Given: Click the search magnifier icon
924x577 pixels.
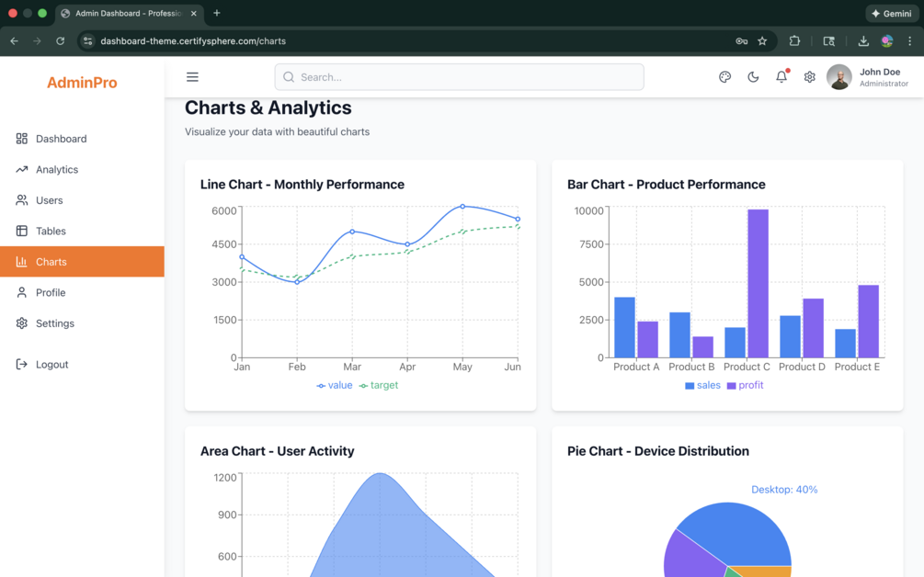Looking at the screenshot, I should click(x=289, y=77).
